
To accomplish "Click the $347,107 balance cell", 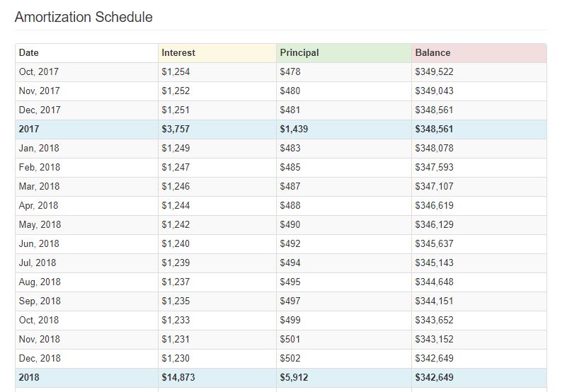I will pyautogui.click(x=434, y=186).
